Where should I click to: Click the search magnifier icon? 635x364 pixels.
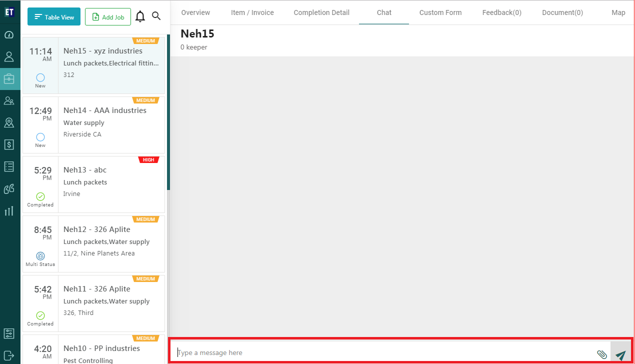(x=156, y=16)
